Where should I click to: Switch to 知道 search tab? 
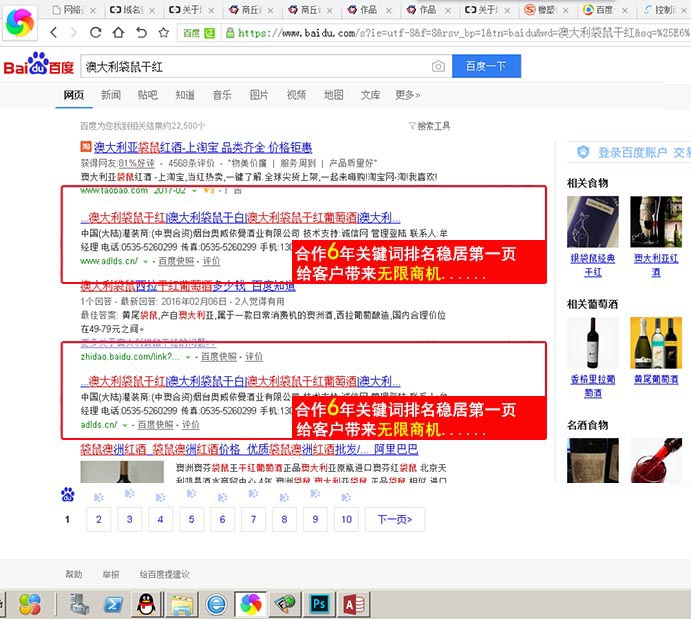[185, 95]
